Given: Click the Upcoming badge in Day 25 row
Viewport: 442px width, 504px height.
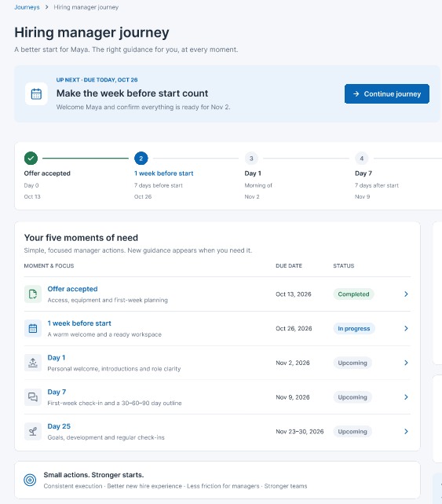Looking at the screenshot, I should coord(353,432).
